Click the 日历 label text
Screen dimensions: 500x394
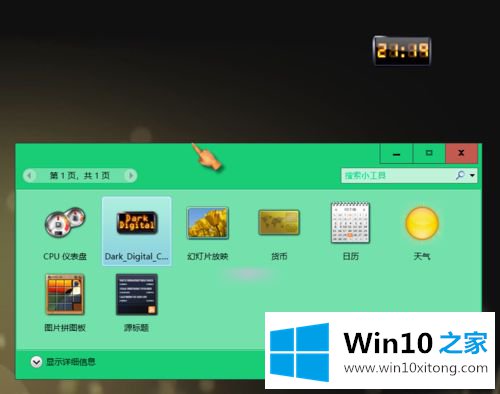(351, 256)
